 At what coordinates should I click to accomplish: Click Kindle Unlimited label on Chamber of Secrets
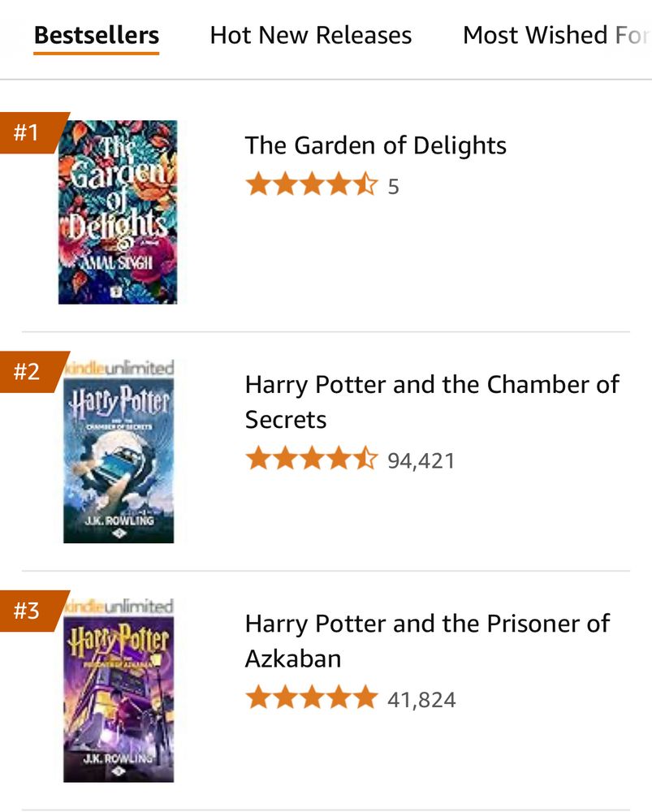point(122,368)
